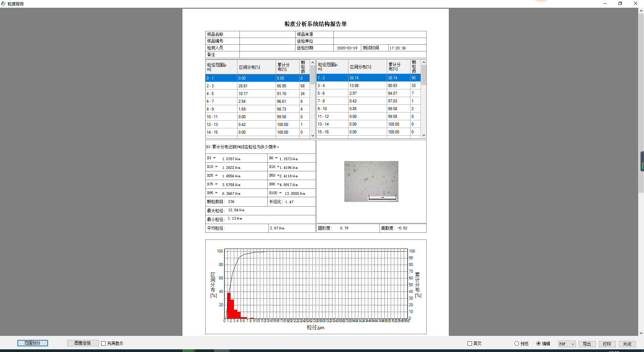Enable the 充满显示 checkbox

pos(104,343)
